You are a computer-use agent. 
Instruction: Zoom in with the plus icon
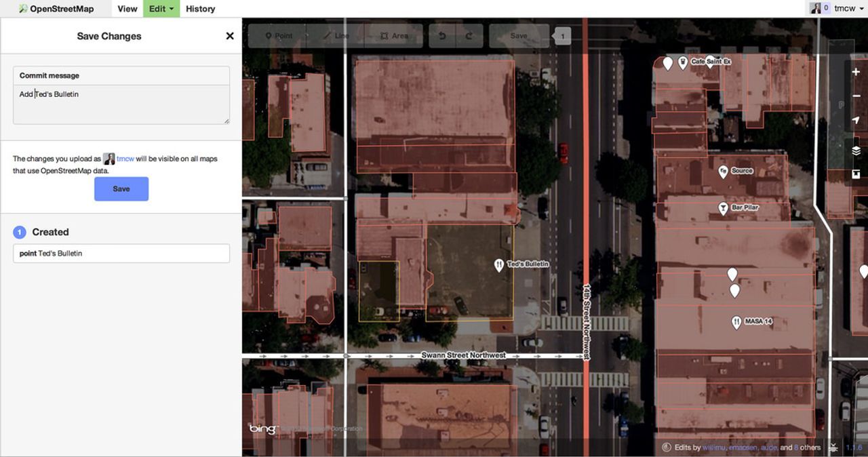point(856,72)
